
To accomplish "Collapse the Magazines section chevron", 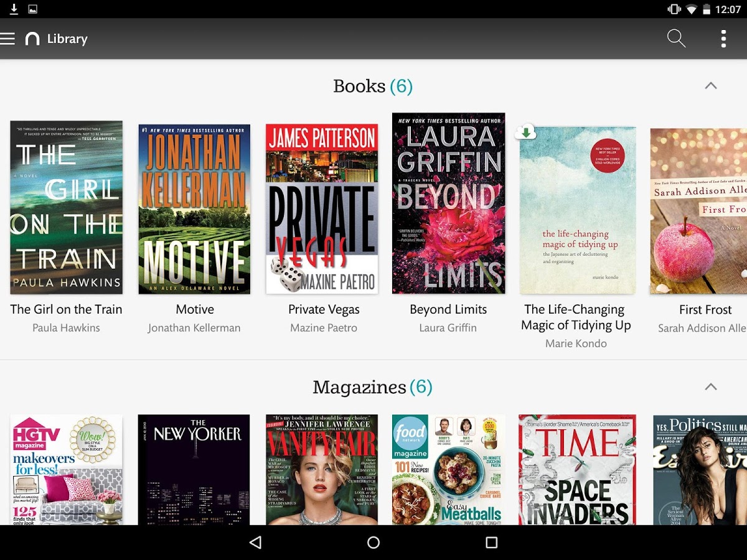I will click(711, 387).
